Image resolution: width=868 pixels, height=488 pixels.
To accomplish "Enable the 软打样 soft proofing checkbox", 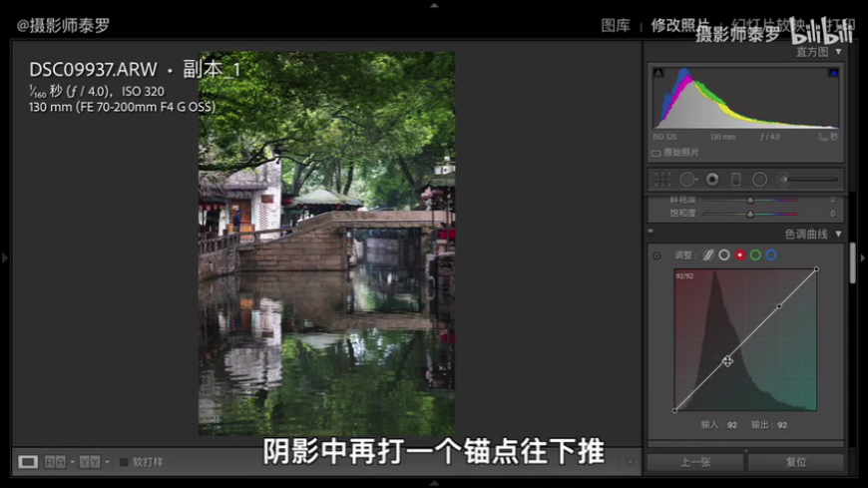I will pos(124,462).
